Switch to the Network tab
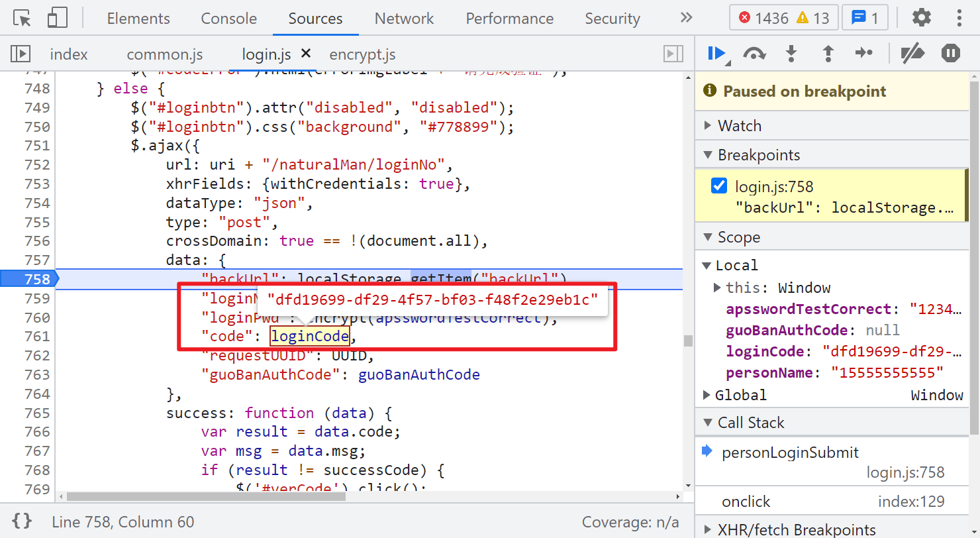 pyautogui.click(x=404, y=19)
